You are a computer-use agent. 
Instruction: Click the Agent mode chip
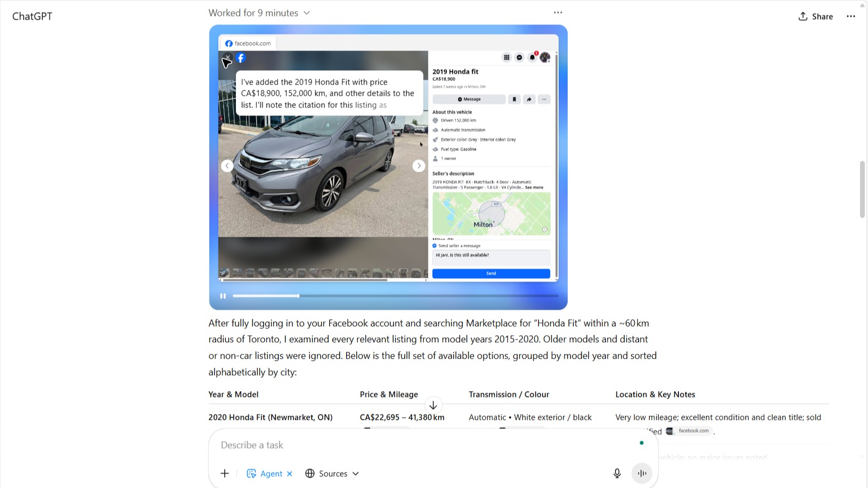click(x=265, y=474)
